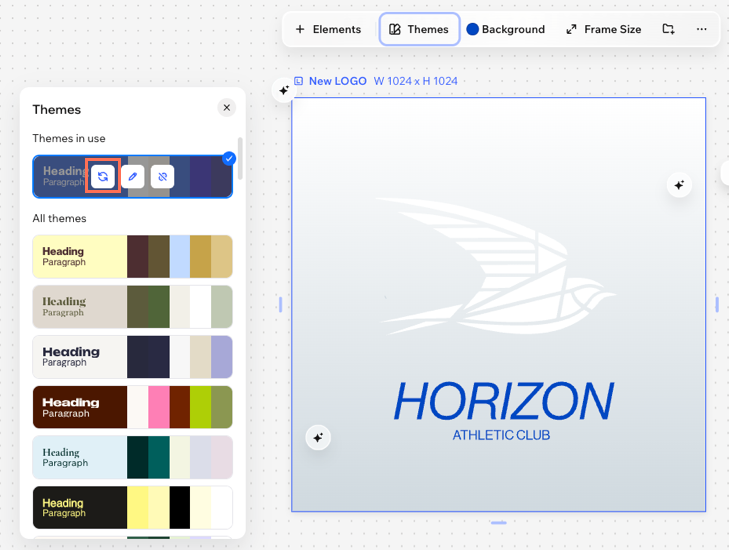
Task: Close the Themes panel
Action: (226, 108)
